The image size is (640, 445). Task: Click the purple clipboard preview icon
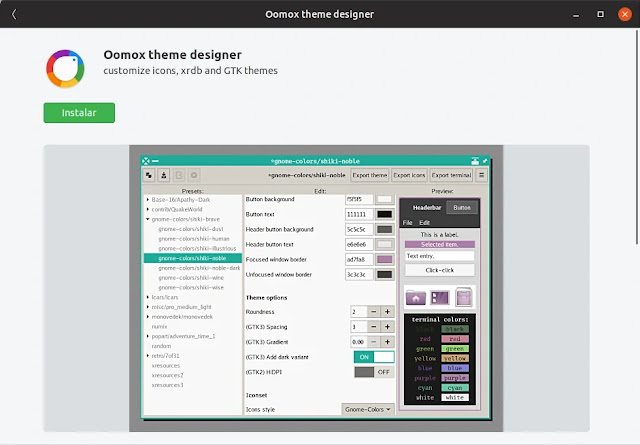(x=464, y=296)
